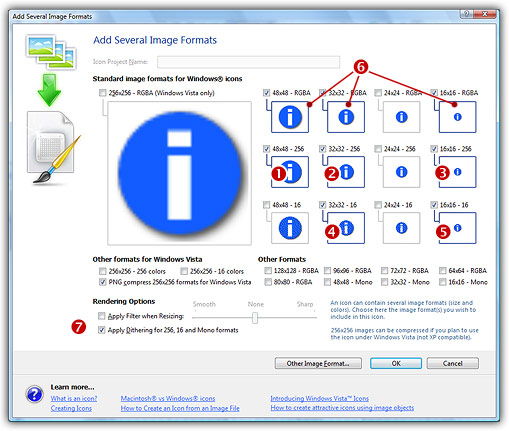The height and width of the screenshot is (431, 509).
Task: Click the Learn more question mark icon
Action: (34, 394)
